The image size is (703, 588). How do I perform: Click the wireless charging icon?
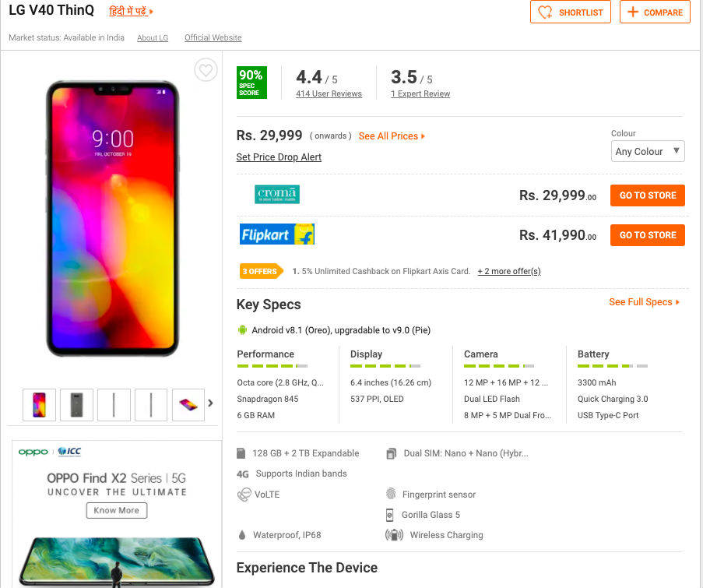(x=394, y=535)
